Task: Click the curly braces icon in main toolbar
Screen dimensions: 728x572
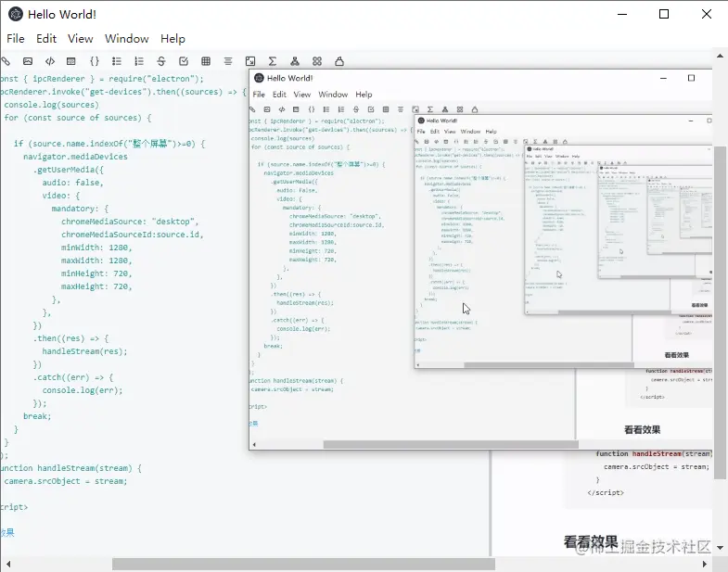Action: (x=95, y=61)
